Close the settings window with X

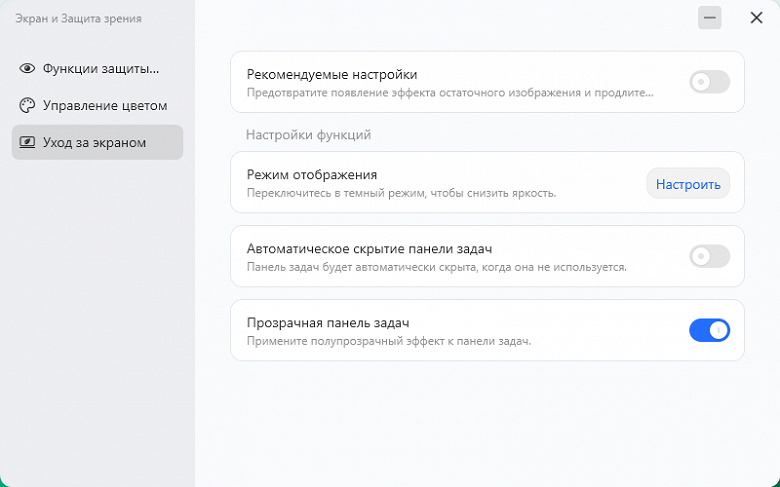[756, 17]
